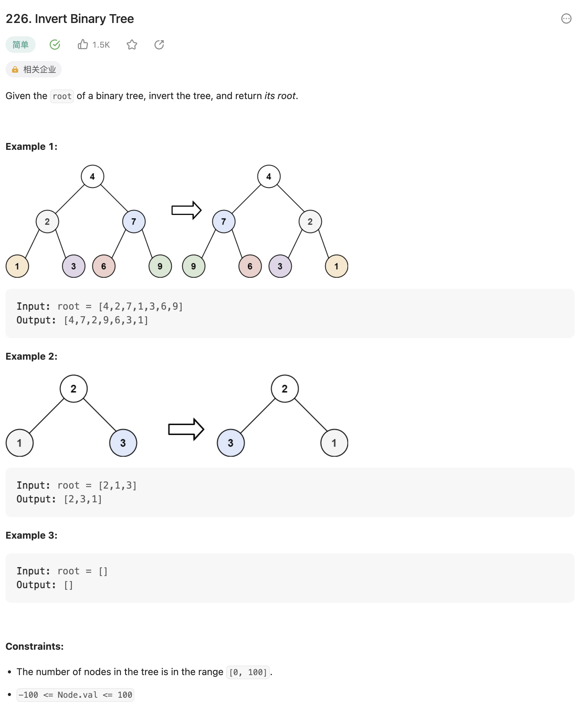Click the green solved checkmark icon

55,45
